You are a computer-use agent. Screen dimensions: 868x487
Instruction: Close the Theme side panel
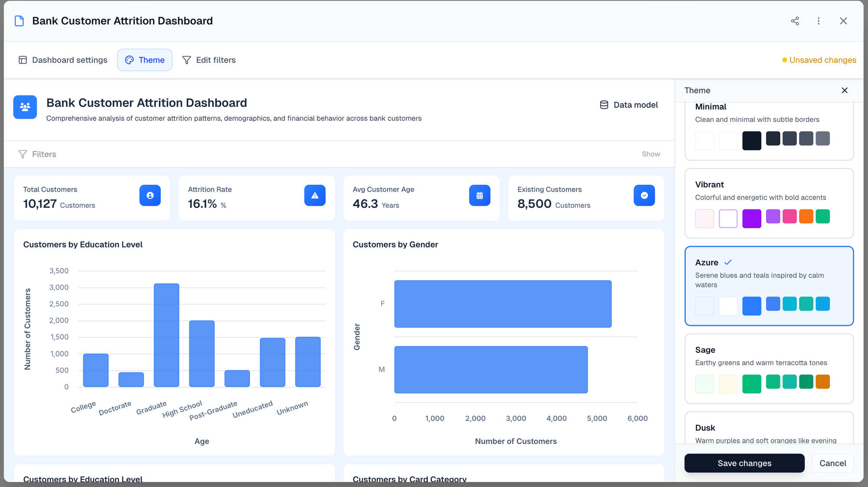point(844,90)
